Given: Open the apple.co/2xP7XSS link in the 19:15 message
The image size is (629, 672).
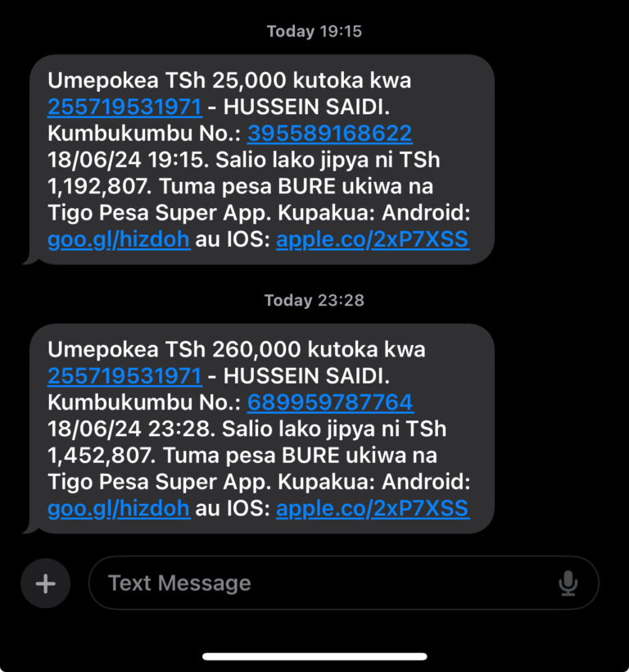Looking at the screenshot, I should click(x=373, y=239).
